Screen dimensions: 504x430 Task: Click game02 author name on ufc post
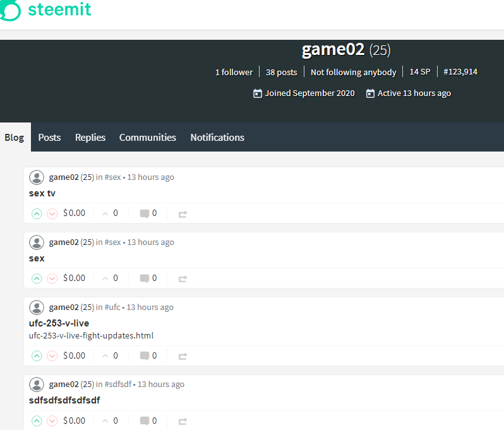pyautogui.click(x=64, y=308)
